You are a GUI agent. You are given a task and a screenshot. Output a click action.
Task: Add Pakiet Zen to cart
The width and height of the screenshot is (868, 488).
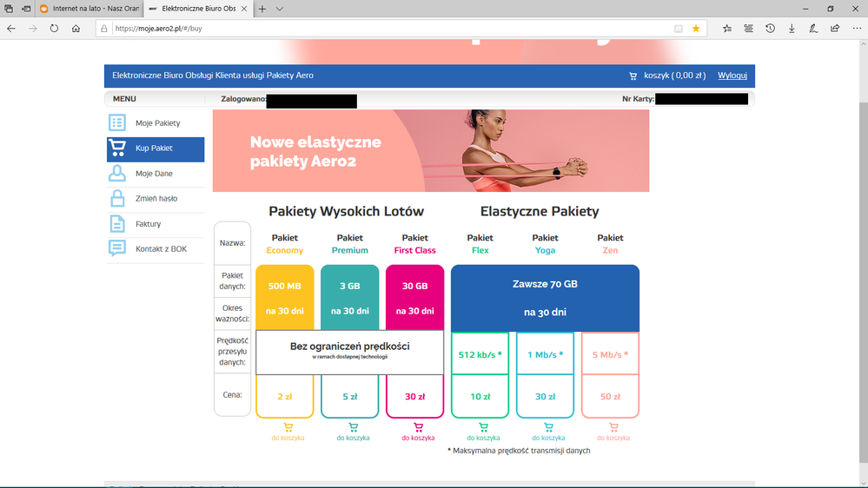(613, 432)
